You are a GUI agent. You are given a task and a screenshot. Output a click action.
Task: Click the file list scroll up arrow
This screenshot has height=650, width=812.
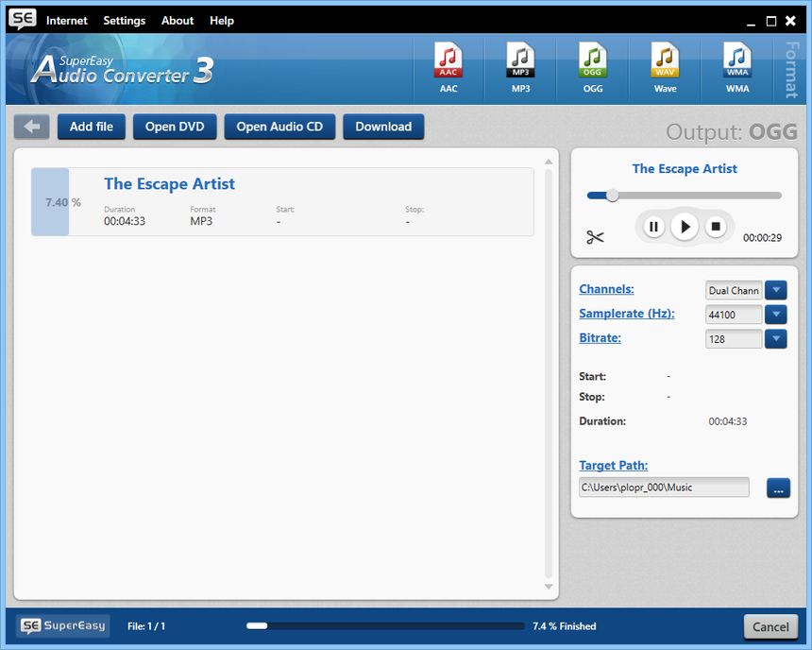coord(549,162)
